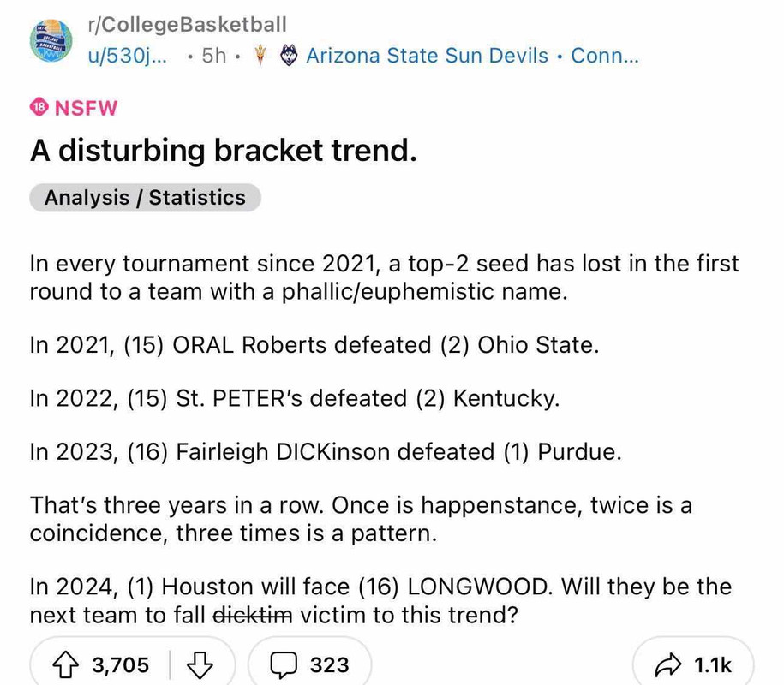
Task: Click the NSFW label text
Action: coord(86,108)
